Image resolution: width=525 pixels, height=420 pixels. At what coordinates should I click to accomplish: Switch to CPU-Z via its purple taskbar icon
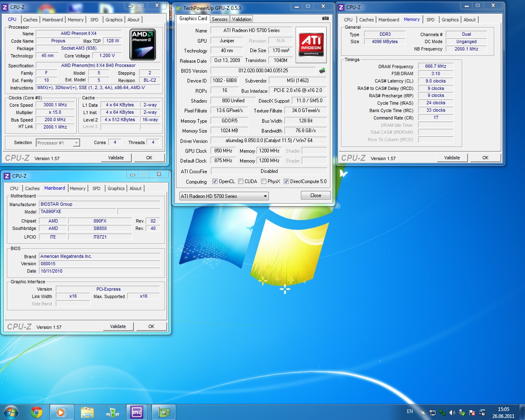(137, 412)
